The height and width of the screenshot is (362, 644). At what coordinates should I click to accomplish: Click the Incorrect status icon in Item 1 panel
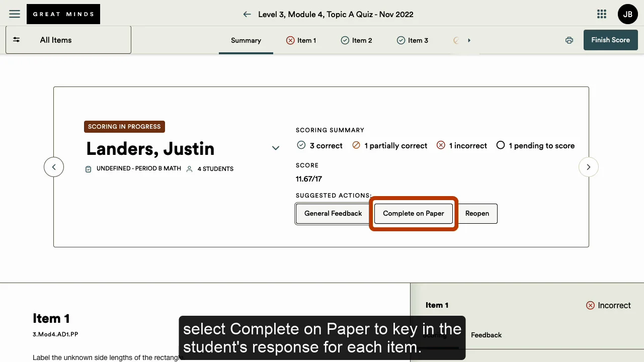tap(590, 305)
